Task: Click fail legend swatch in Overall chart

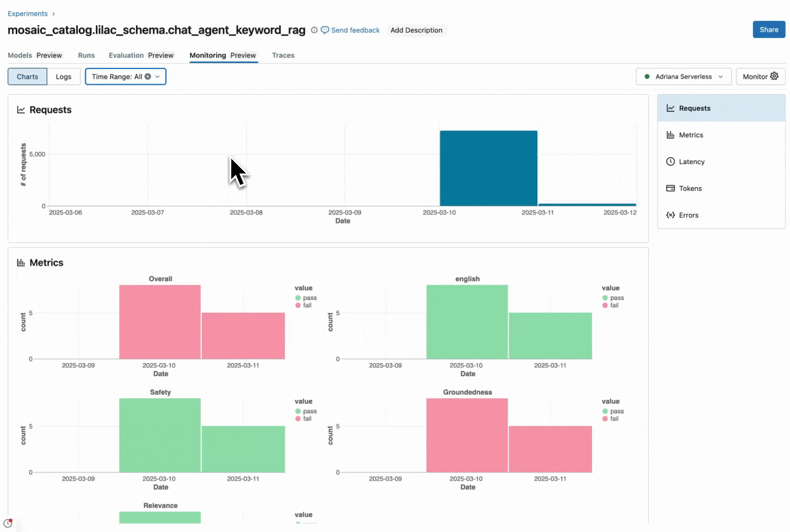Action: [298, 305]
